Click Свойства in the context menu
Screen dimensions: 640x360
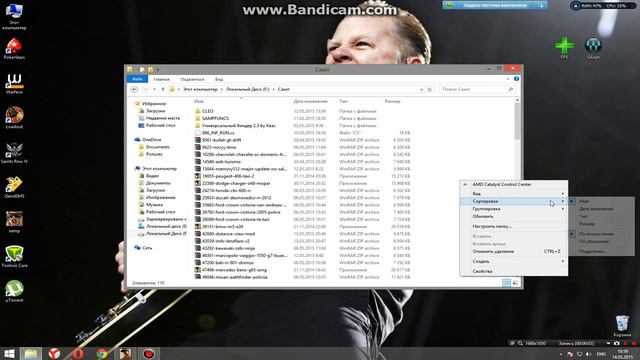(513, 271)
